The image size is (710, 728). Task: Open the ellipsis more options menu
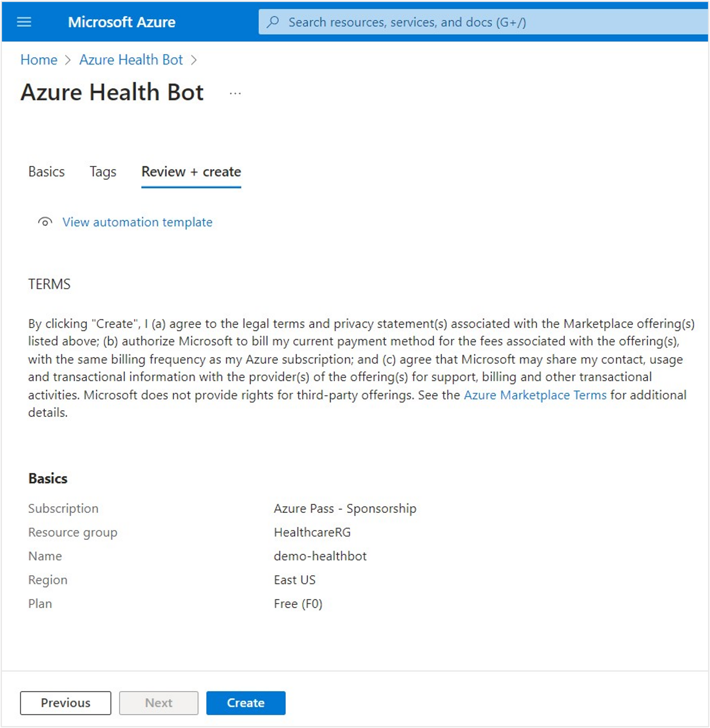pos(235,93)
